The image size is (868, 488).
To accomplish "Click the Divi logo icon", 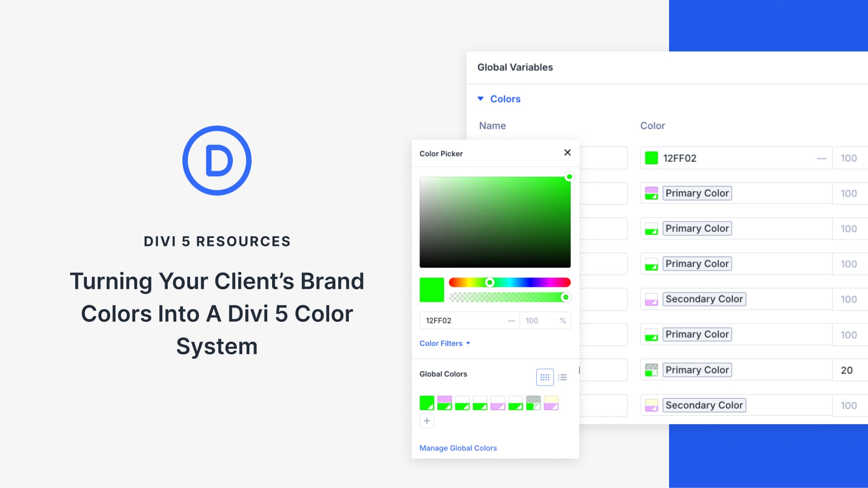I will [x=217, y=160].
